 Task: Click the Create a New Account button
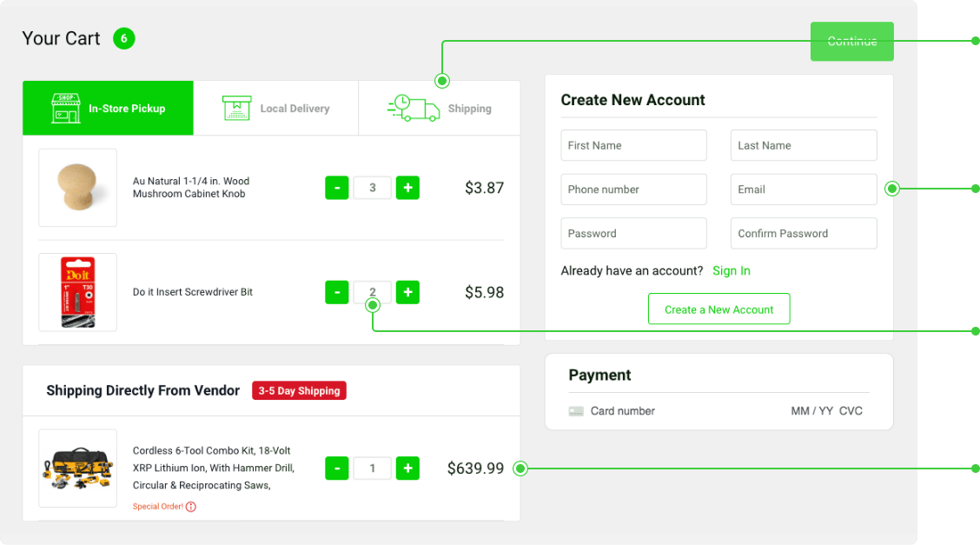[x=718, y=309]
